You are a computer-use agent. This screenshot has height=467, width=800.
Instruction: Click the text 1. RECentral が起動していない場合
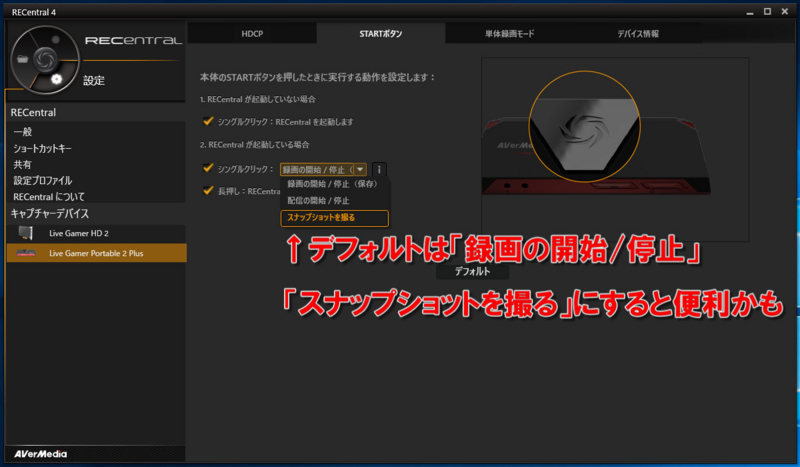pyautogui.click(x=258, y=99)
